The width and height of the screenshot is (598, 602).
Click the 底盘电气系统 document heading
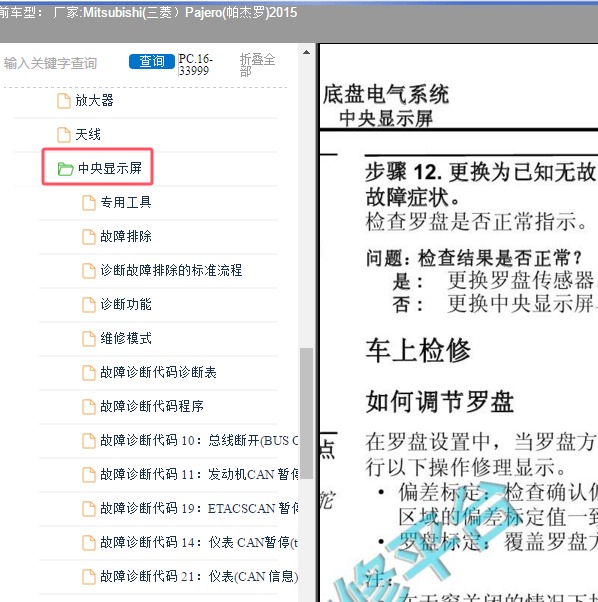point(386,94)
